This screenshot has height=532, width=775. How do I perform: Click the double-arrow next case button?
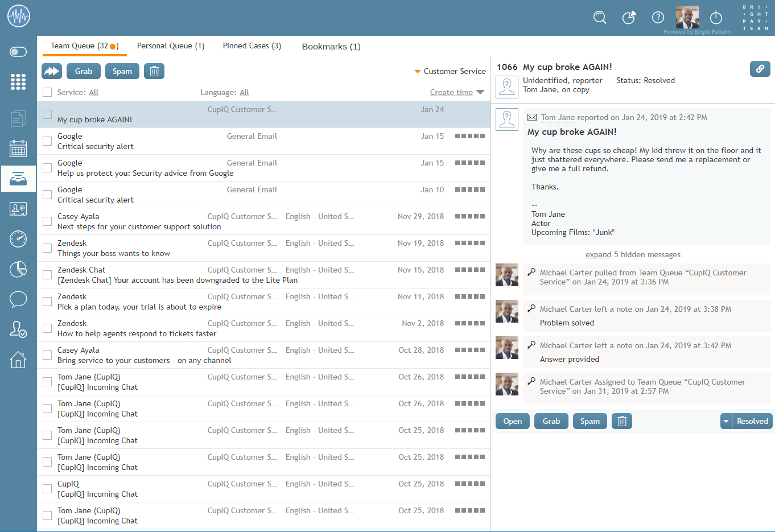click(52, 71)
